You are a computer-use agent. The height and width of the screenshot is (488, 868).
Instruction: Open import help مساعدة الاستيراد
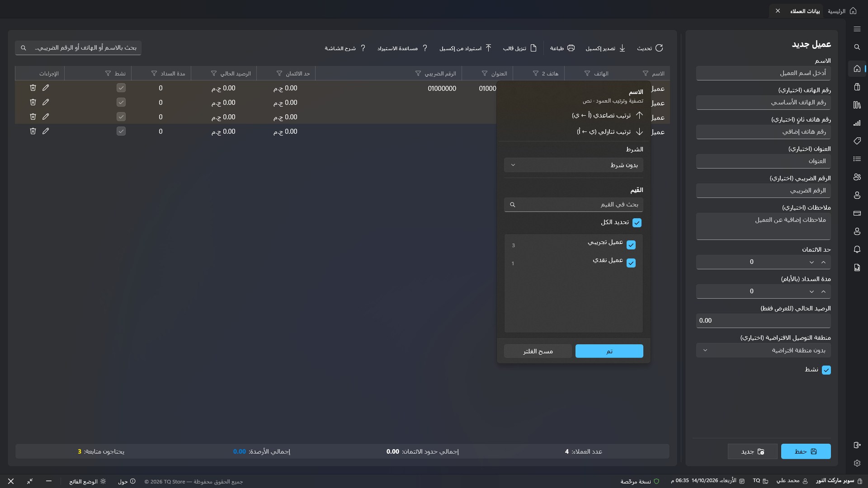click(x=402, y=48)
